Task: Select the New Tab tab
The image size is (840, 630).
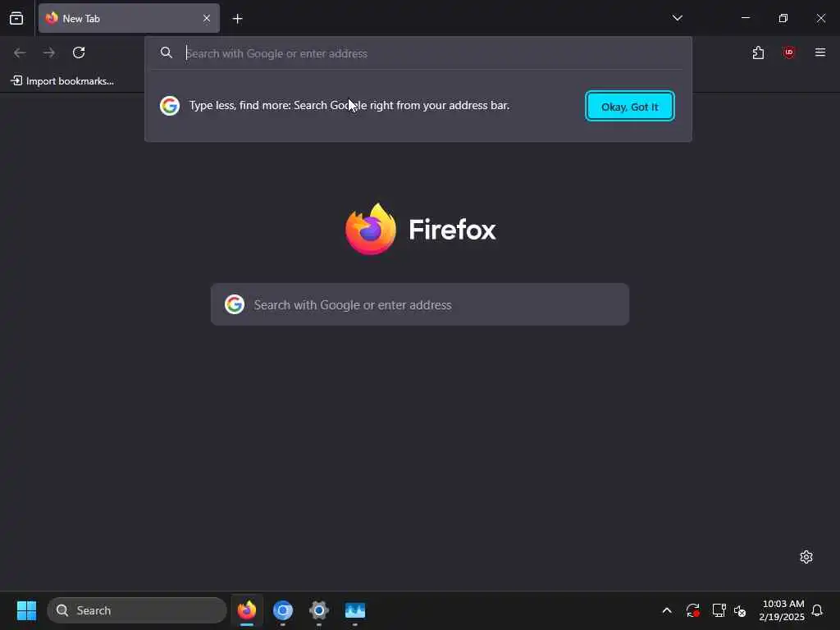Action: point(129,18)
